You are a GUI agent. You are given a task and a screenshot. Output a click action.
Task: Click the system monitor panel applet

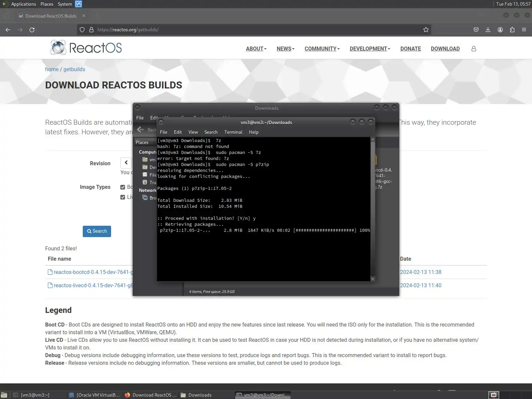tap(78, 4)
